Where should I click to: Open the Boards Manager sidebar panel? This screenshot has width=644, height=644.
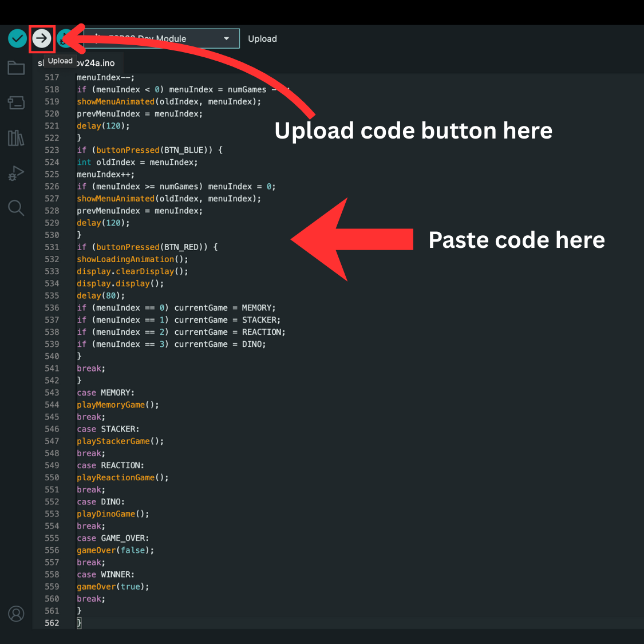[x=16, y=102]
